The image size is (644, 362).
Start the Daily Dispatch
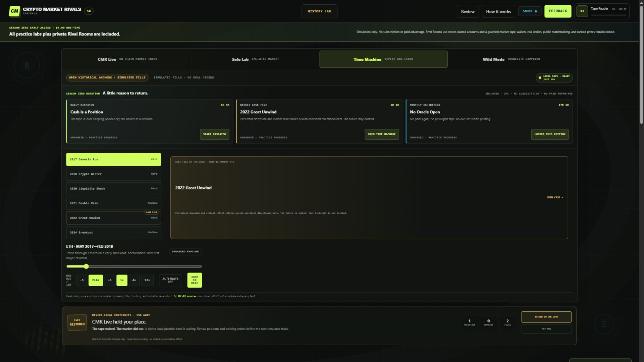[215, 134]
